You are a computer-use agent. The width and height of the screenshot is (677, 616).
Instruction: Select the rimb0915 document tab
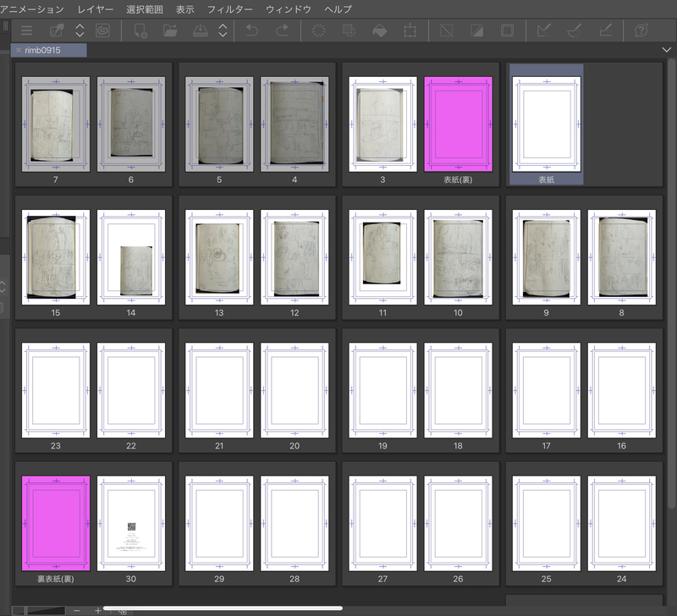(48, 50)
